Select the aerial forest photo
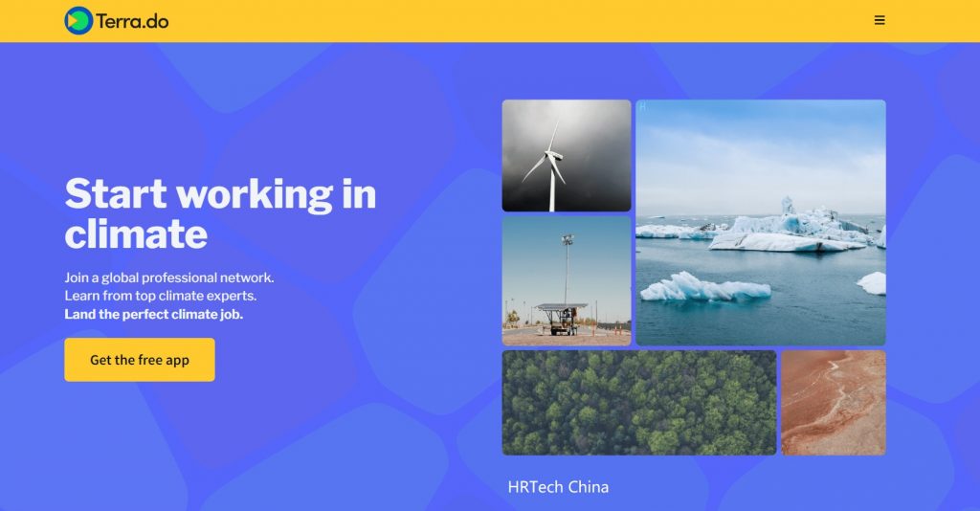This screenshot has height=511, width=980. 639,402
